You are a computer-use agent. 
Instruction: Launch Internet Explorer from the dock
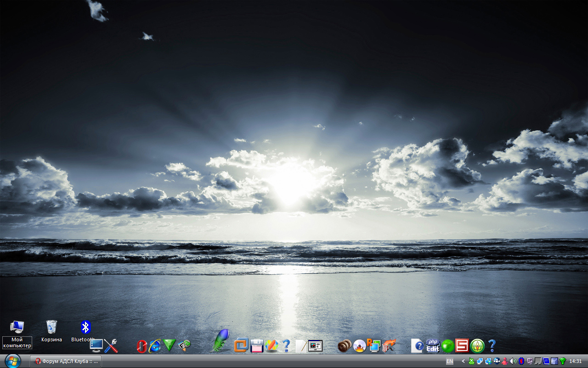(x=155, y=345)
